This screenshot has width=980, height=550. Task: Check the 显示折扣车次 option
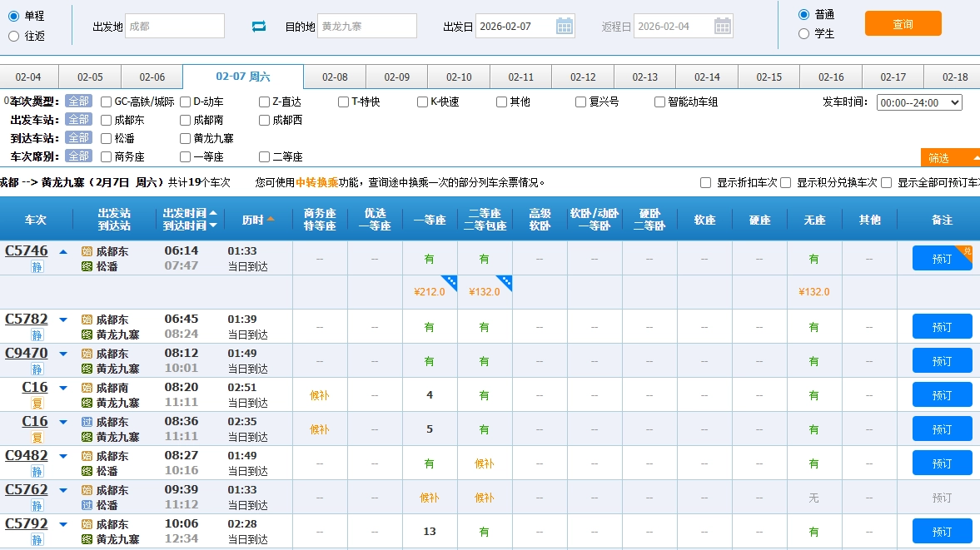click(704, 183)
